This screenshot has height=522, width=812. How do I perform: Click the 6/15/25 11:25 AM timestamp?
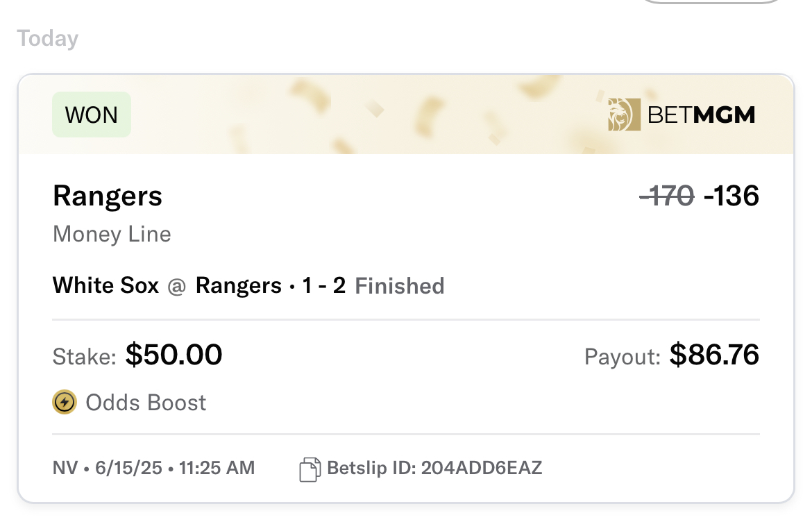pyautogui.click(x=175, y=469)
